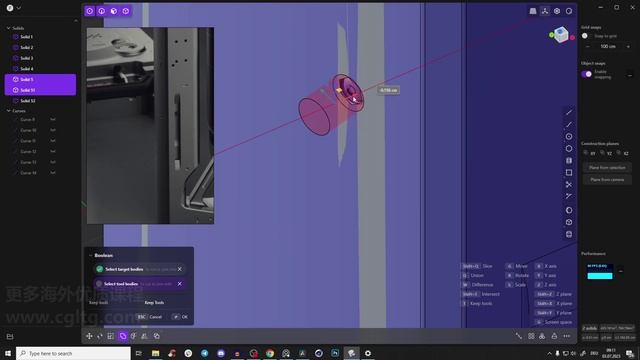Select edge selection mode icon
The image size is (640, 360).
[x=102, y=11]
